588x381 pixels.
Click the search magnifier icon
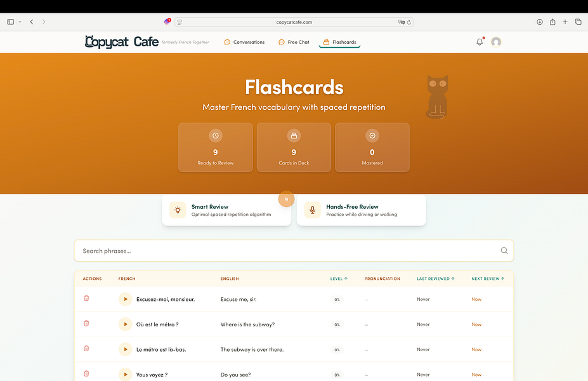click(x=504, y=251)
